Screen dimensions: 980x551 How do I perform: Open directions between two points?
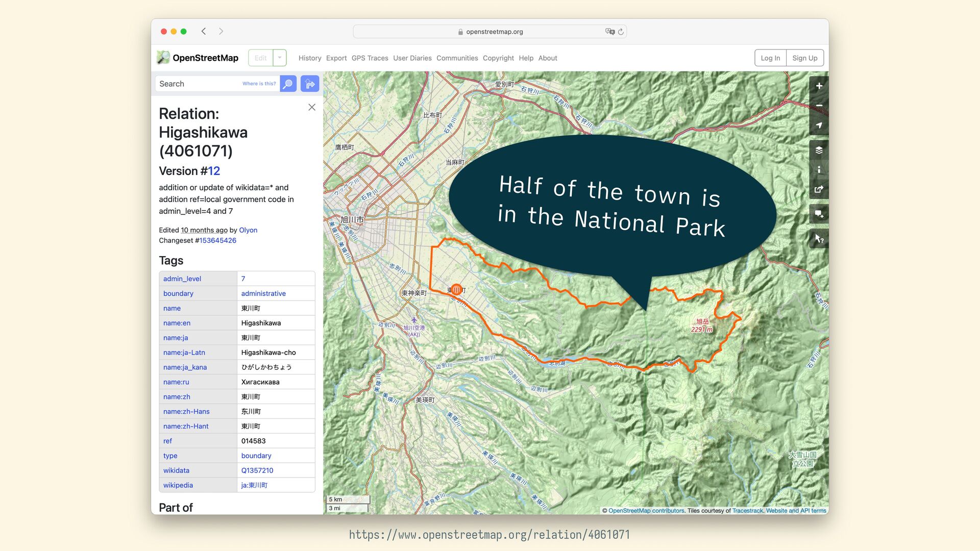[310, 84]
